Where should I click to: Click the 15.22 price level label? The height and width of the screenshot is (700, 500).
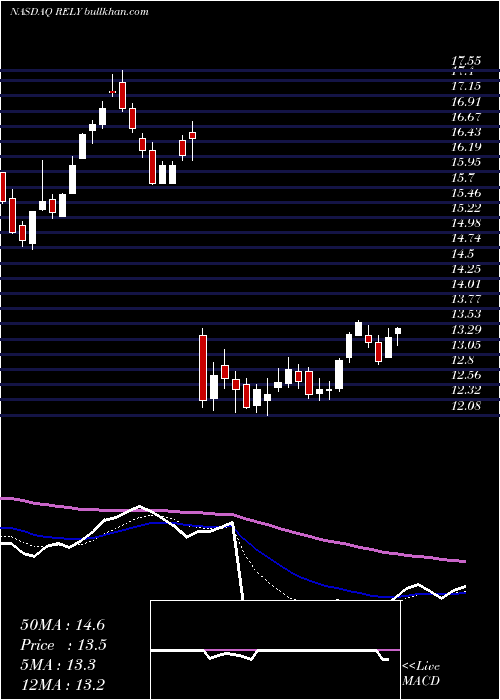point(466,208)
